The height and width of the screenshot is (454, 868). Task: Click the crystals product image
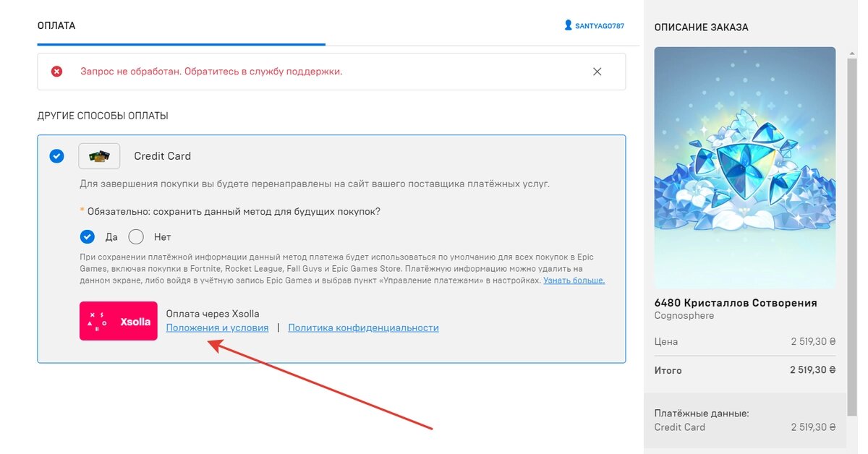pyautogui.click(x=745, y=168)
